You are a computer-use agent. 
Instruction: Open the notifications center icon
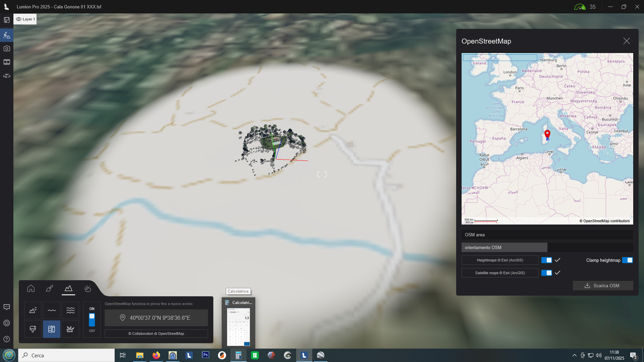coord(634,356)
